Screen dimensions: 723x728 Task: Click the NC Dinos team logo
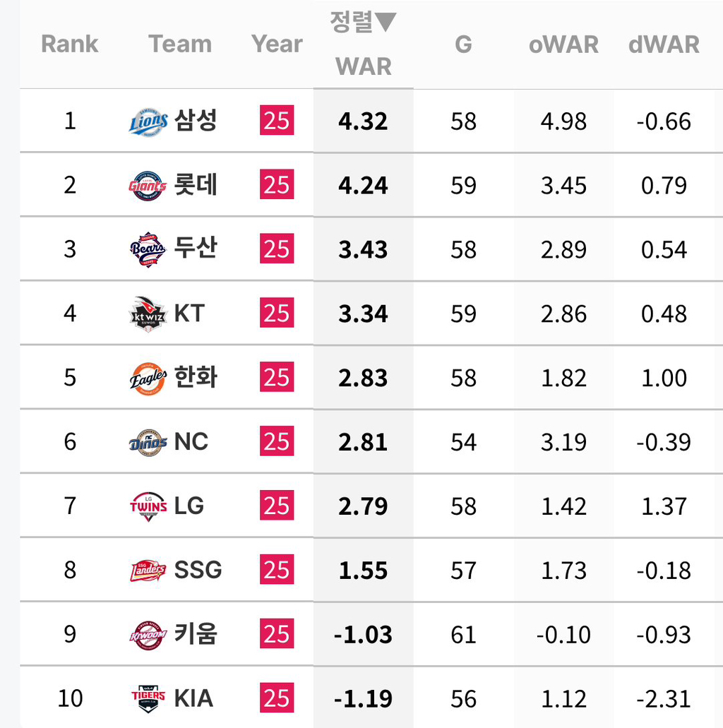pyautogui.click(x=148, y=443)
